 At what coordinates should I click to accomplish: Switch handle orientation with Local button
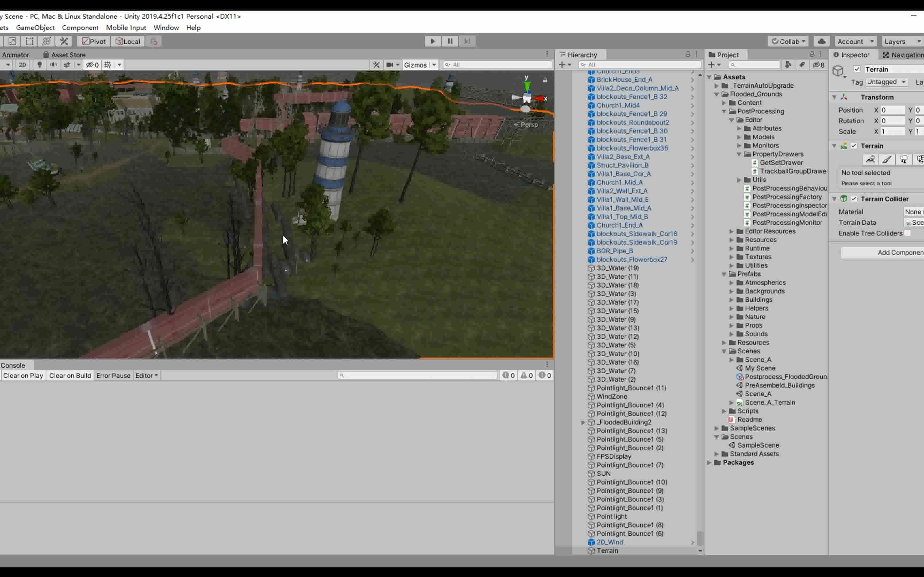click(x=128, y=41)
